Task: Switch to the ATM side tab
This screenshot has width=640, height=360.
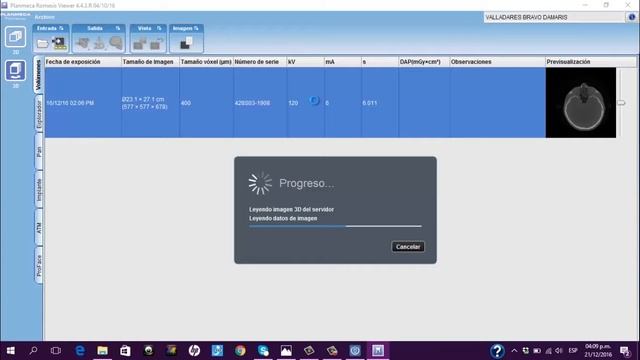Action: coord(38,228)
